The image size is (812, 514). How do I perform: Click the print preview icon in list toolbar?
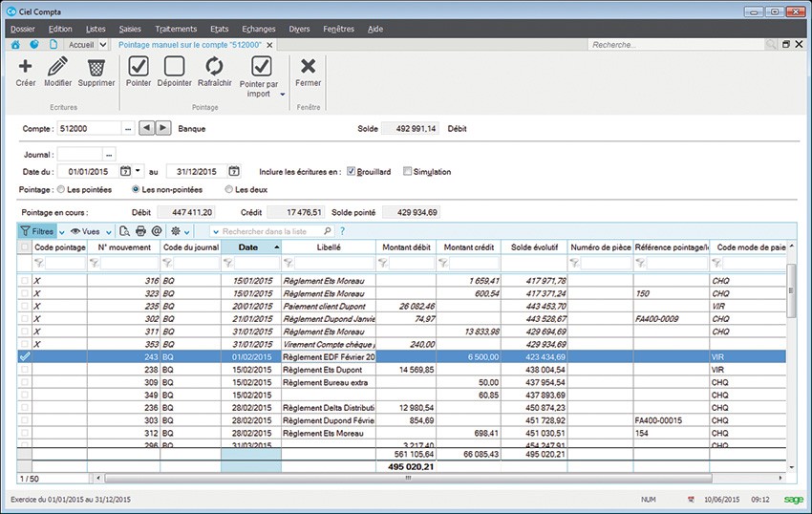(x=124, y=231)
